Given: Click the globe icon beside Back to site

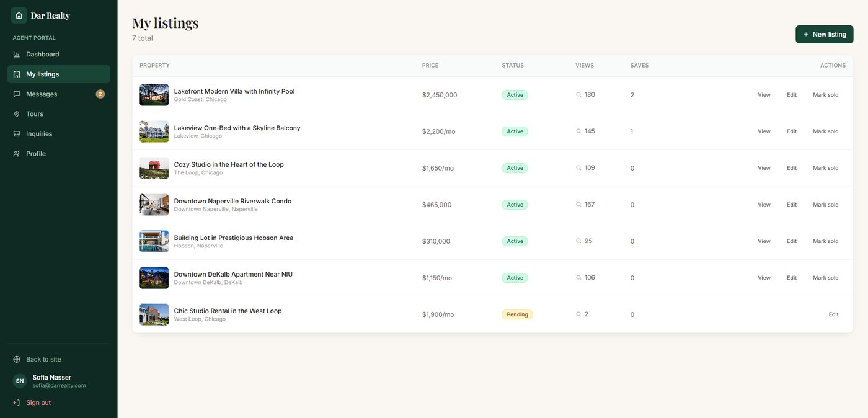Looking at the screenshot, I should 17,360.
